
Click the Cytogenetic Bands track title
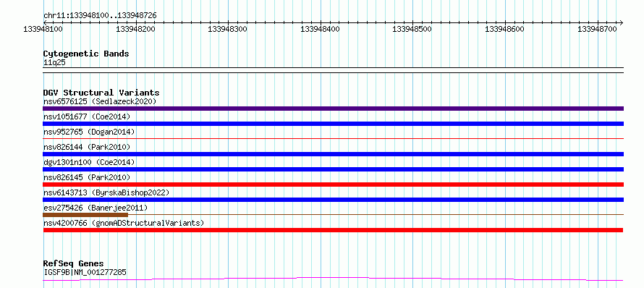click(86, 54)
